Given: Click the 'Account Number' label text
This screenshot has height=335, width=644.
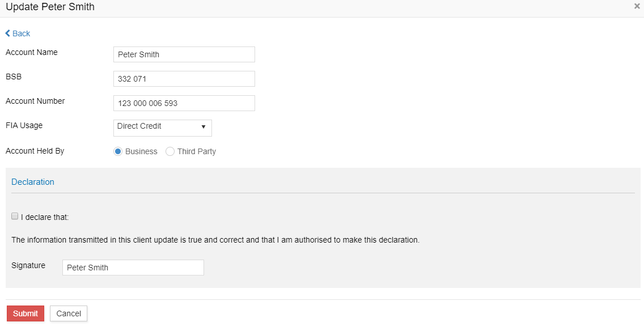Looking at the screenshot, I should [x=35, y=101].
